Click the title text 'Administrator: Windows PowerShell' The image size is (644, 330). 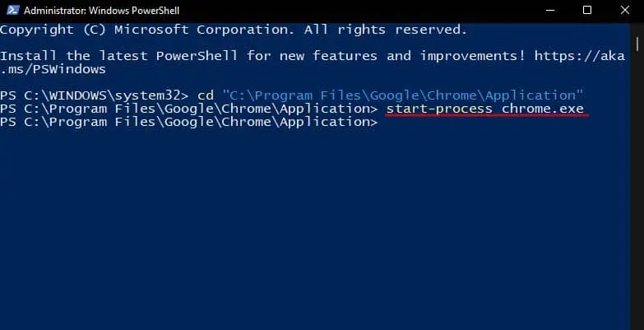[x=104, y=11]
